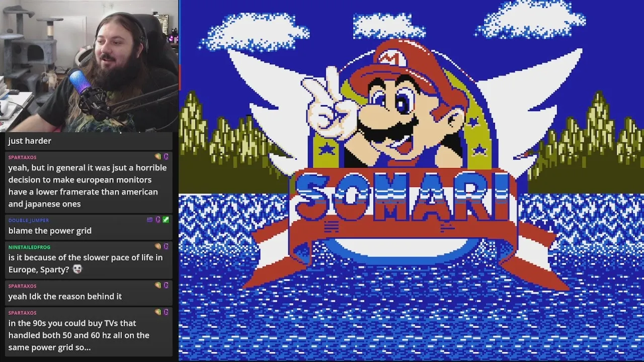Click the emoji after 'Europe, Sparty?'

[x=77, y=269]
